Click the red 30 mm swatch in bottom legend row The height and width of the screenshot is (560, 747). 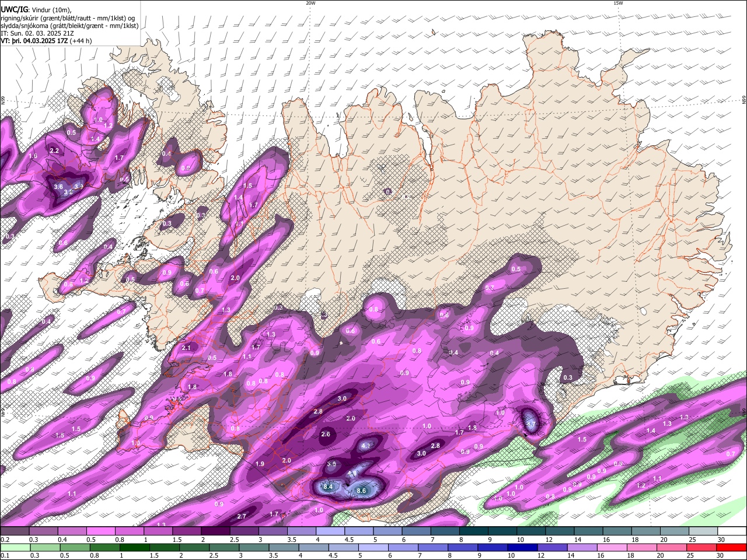732,547
